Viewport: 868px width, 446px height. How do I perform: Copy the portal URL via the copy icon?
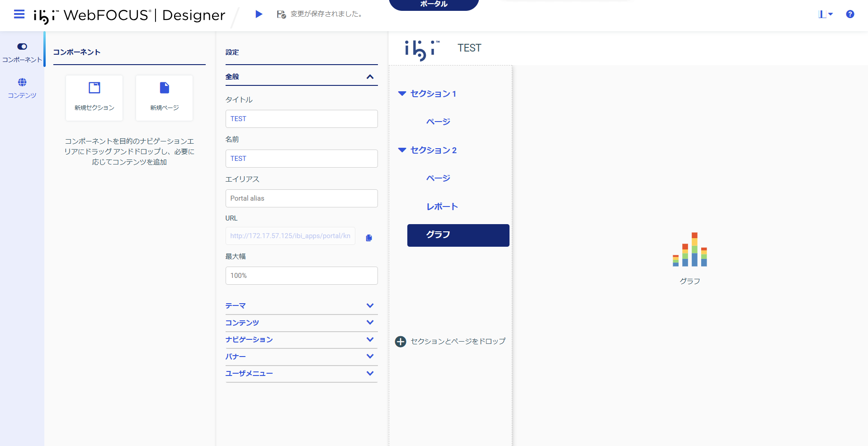pyautogui.click(x=368, y=238)
